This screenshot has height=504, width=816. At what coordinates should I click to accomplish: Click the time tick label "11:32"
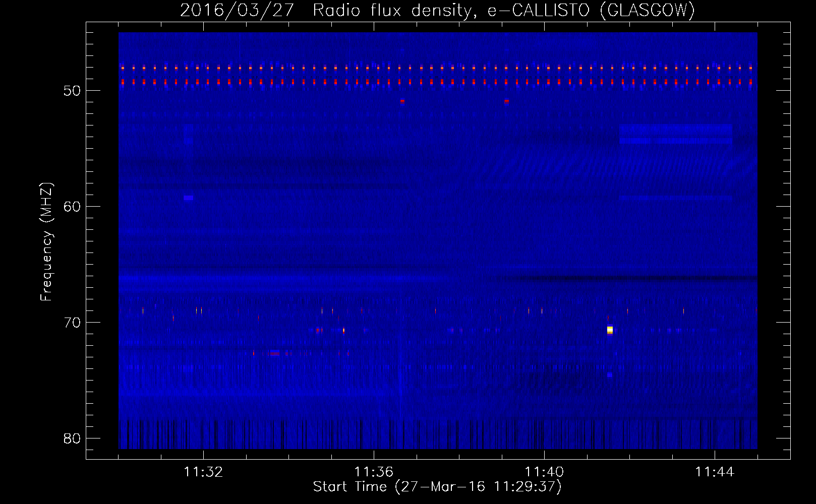click(203, 472)
